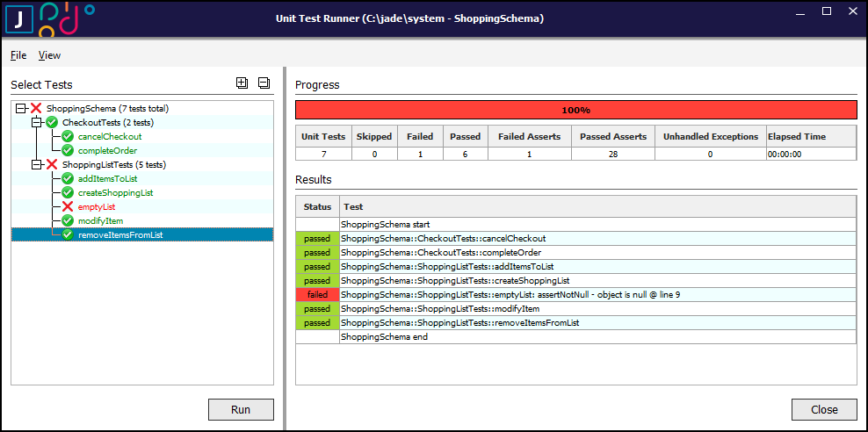This screenshot has height=432, width=868.
Task: Click green check icon beside completeOrder
Action: point(68,150)
